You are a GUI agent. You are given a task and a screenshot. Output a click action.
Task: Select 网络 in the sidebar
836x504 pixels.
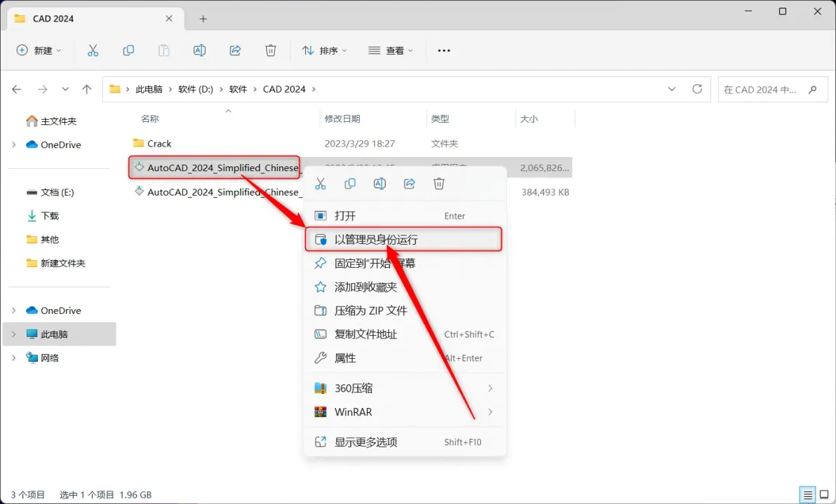pos(50,358)
